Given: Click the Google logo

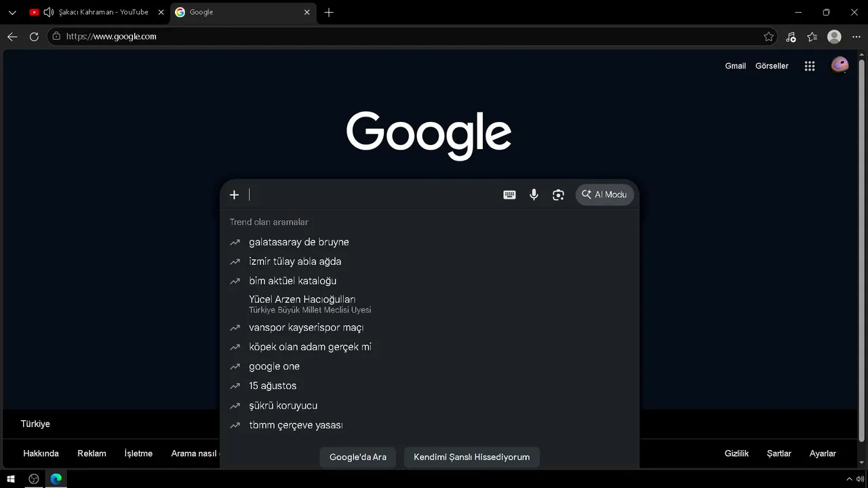Looking at the screenshot, I should click(429, 136).
